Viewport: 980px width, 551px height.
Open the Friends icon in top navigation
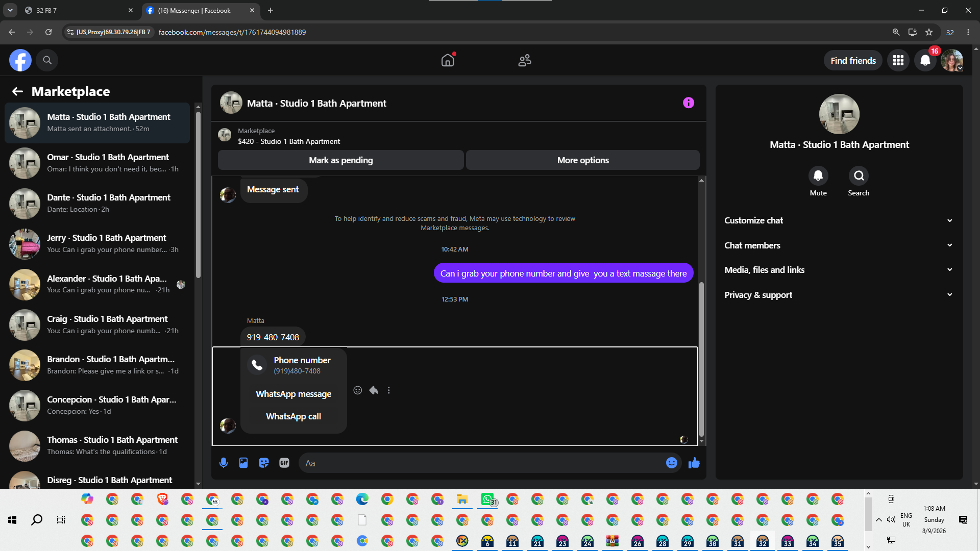pos(525,60)
